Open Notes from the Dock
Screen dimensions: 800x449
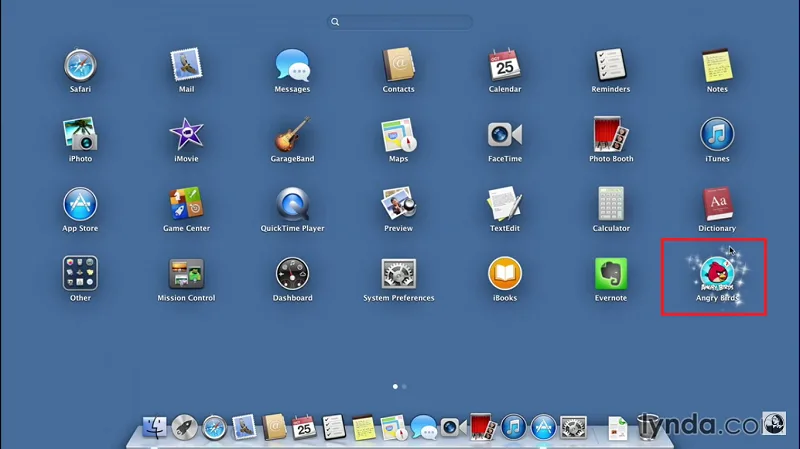click(x=364, y=428)
